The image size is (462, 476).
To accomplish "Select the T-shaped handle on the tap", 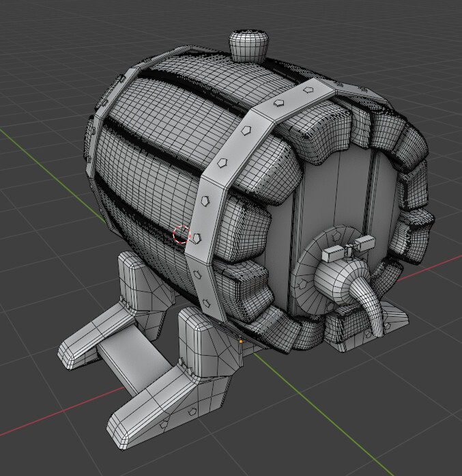I will coord(349,249).
